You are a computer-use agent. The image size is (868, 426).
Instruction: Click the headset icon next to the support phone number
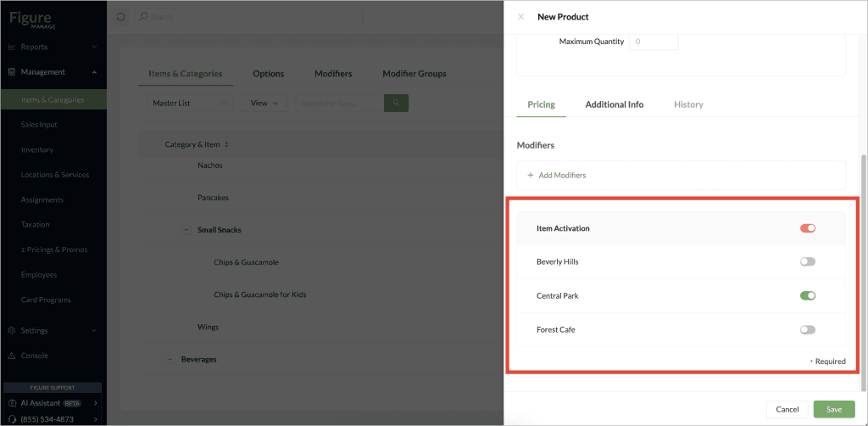tap(12, 419)
